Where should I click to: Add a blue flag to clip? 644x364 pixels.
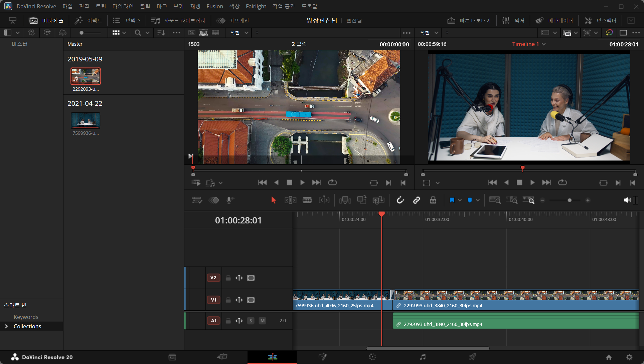(x=452, y=200)
